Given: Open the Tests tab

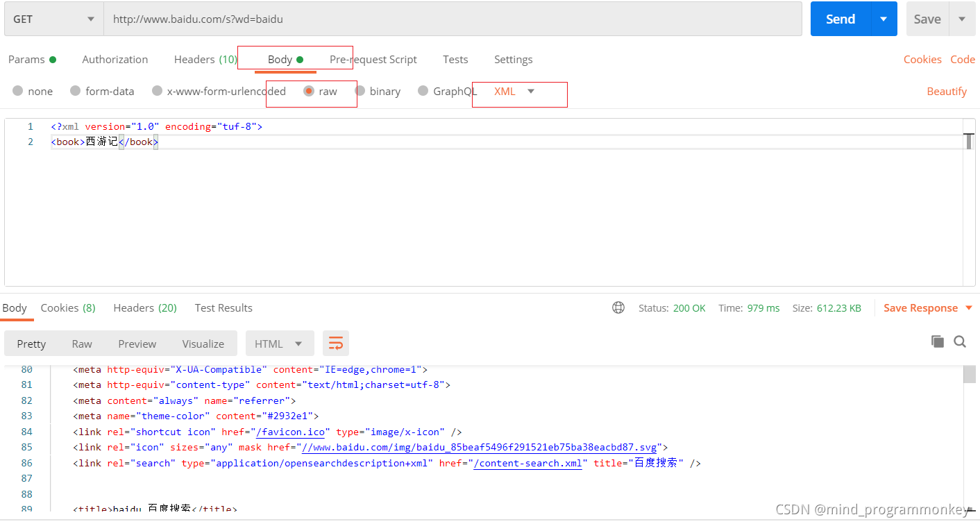Looking at the screenshot, I should (455, 59).
